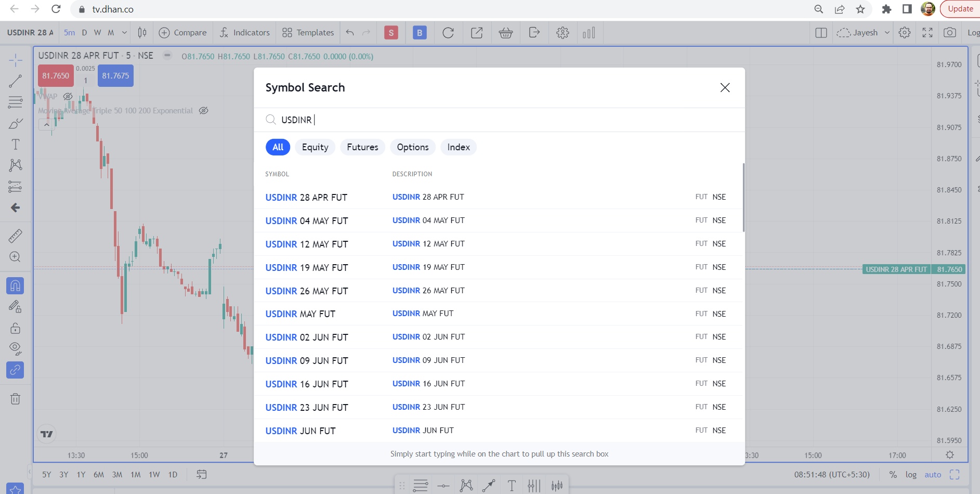Toggle VWAP indicator visibility eye
Screen dimensions: 980x494
point(68,97)
